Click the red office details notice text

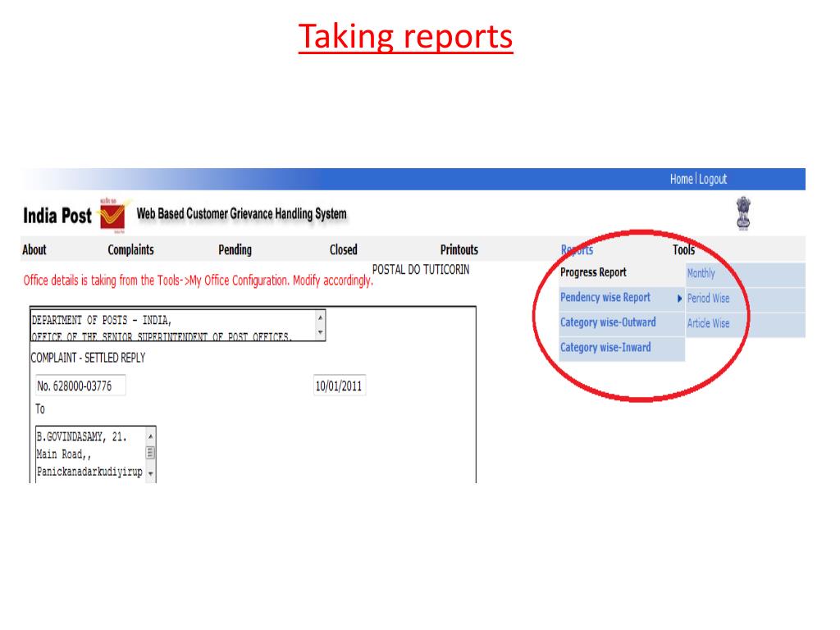[199, 281]
